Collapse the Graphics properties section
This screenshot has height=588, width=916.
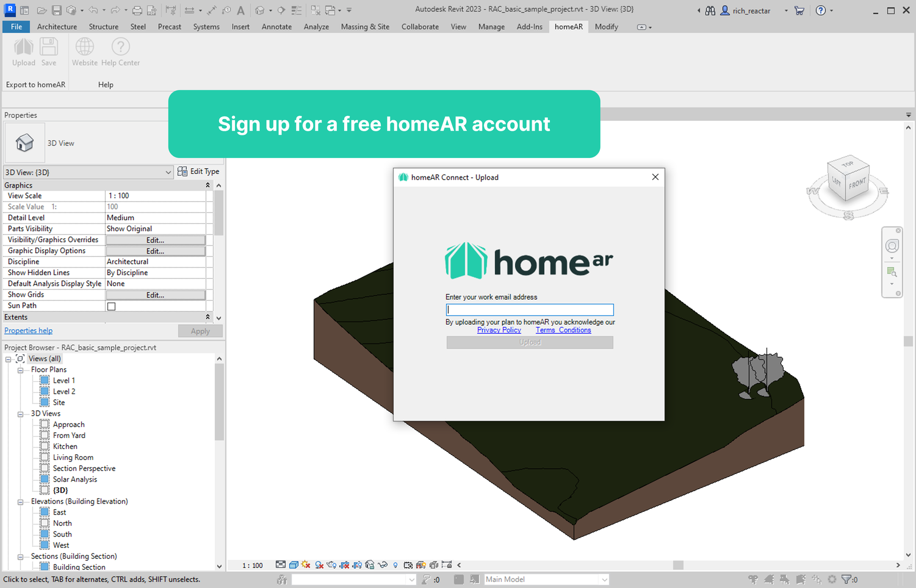pos(207,185)
